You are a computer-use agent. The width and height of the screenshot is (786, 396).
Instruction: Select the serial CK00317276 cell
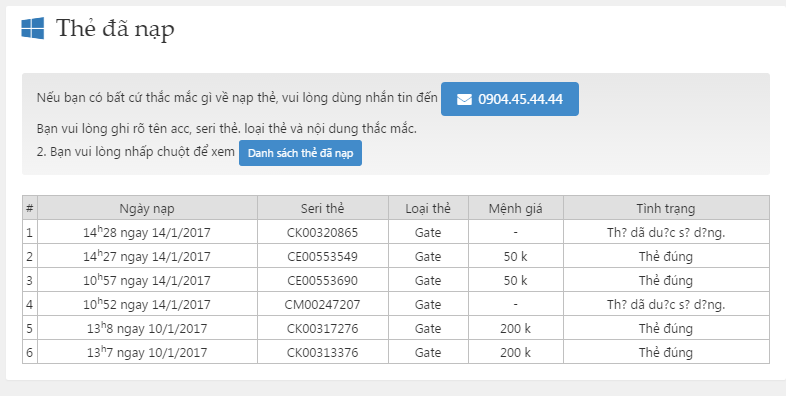[323, 328]
